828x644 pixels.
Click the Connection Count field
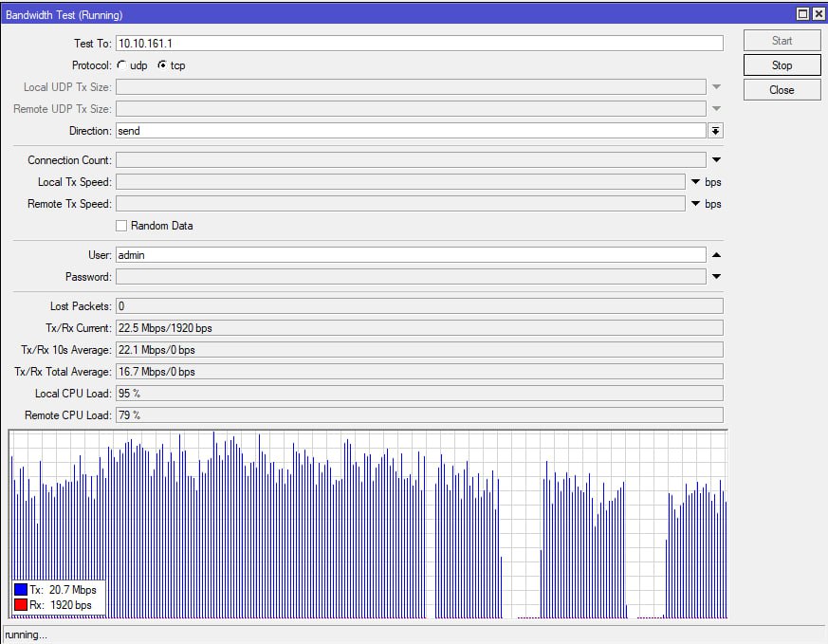click(x=411, y=160)
